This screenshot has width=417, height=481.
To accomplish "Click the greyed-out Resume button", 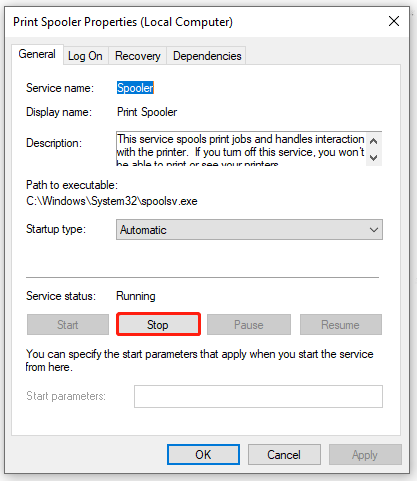I will point(341,325).
